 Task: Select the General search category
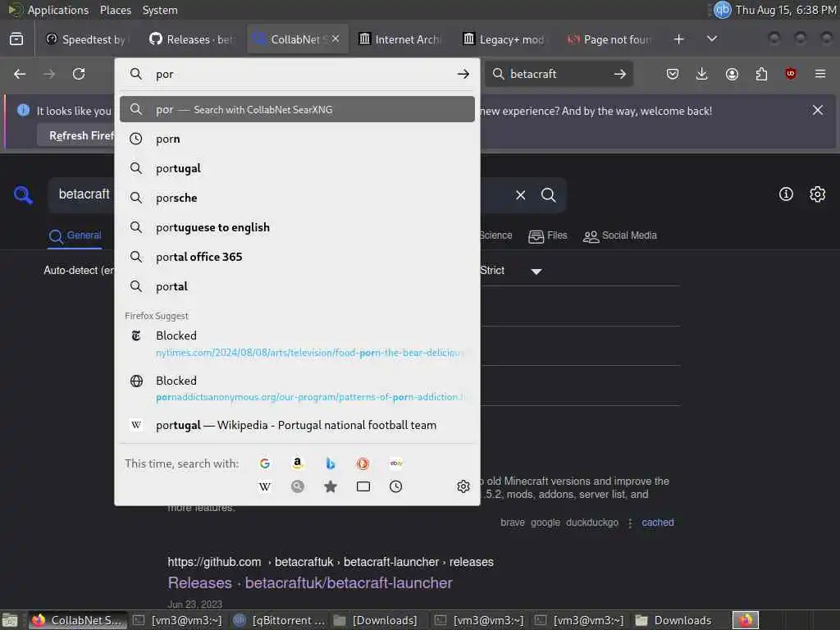click(x=75, y=235)
